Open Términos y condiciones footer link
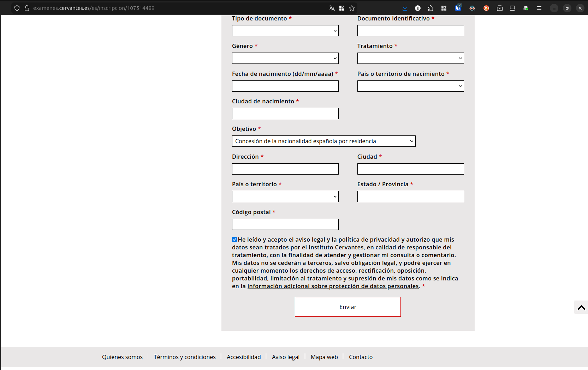The image size is (588, 370). [x=184, y=357]
